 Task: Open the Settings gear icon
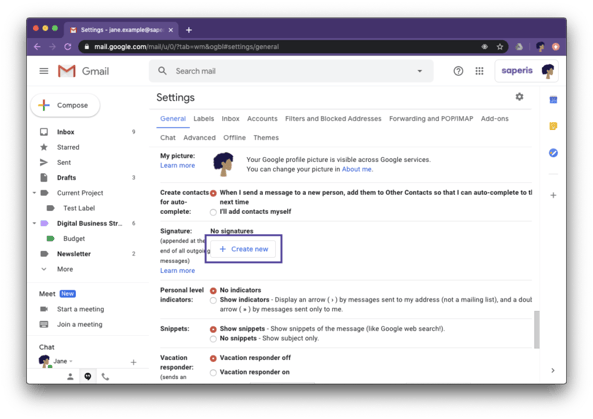[520, 97]
